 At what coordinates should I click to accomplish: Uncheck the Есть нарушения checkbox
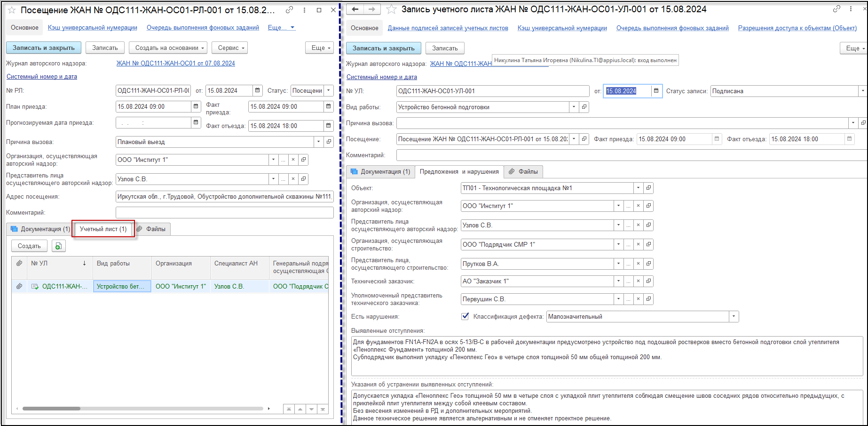pyautogui.click(x=465, y=316)
